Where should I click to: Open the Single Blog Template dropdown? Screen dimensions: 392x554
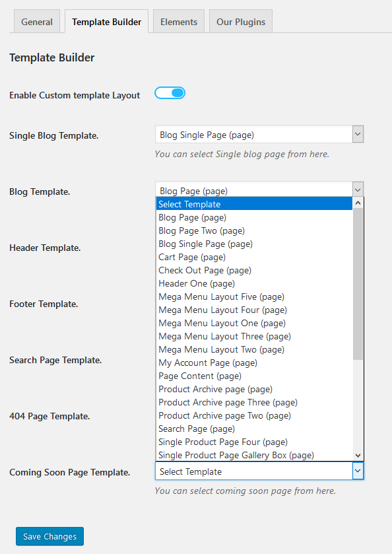pyautogui.click(x=259, y=134)
